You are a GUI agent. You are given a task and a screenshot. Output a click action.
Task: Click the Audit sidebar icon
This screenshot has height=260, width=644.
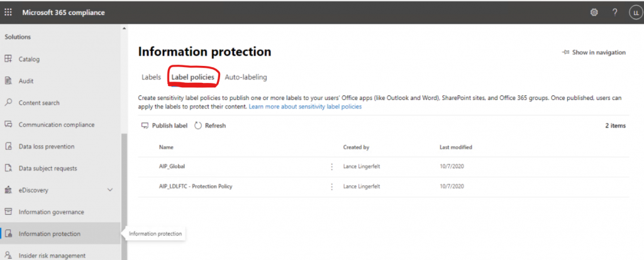pos(8,81)
